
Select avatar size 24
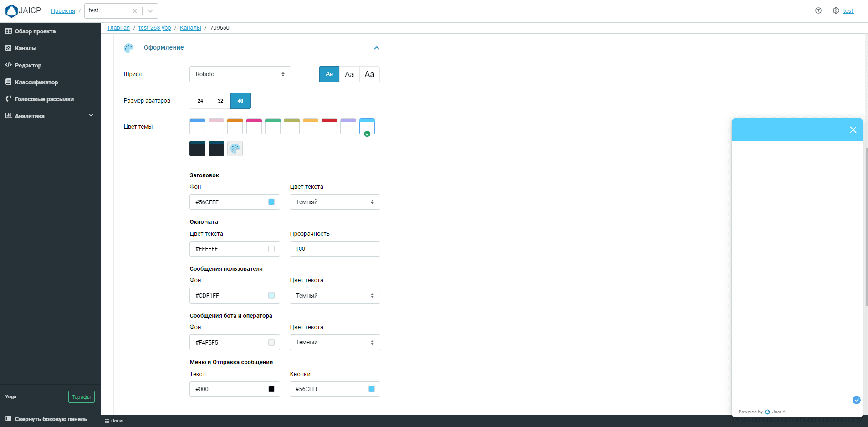pyautogui.click(x=200, y=101)
